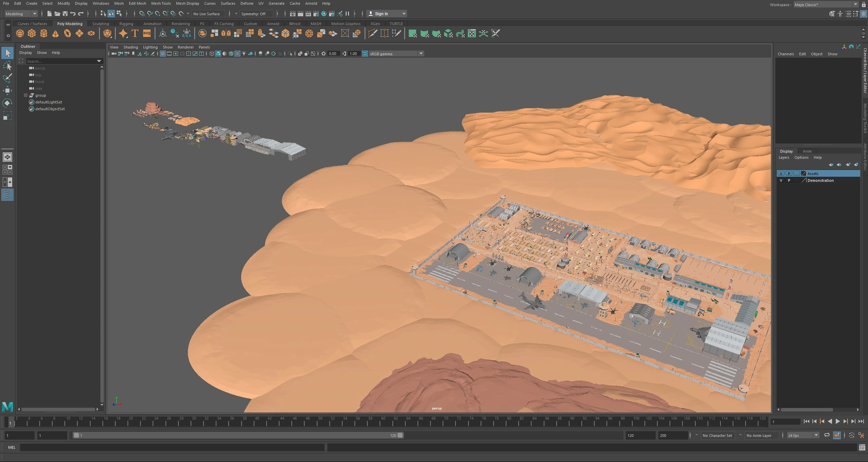The image size is (868, 462).
Task: Switch to the Sculpting shelf tab
Action: pos(101,24)
